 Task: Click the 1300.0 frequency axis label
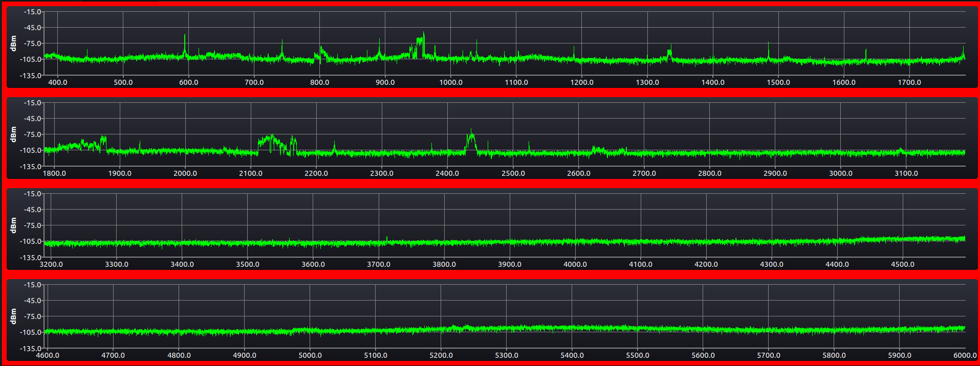pos(647,82)
